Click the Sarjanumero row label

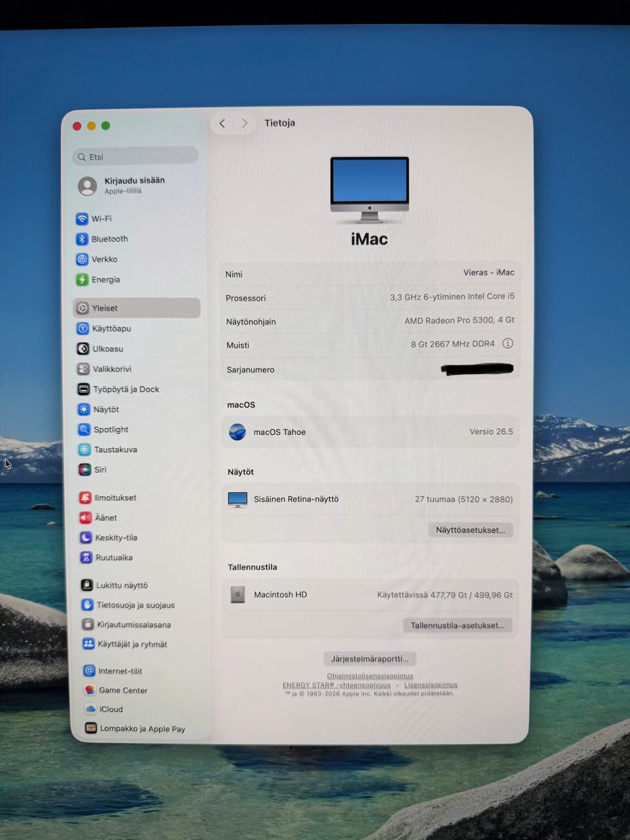click(251, 369)
